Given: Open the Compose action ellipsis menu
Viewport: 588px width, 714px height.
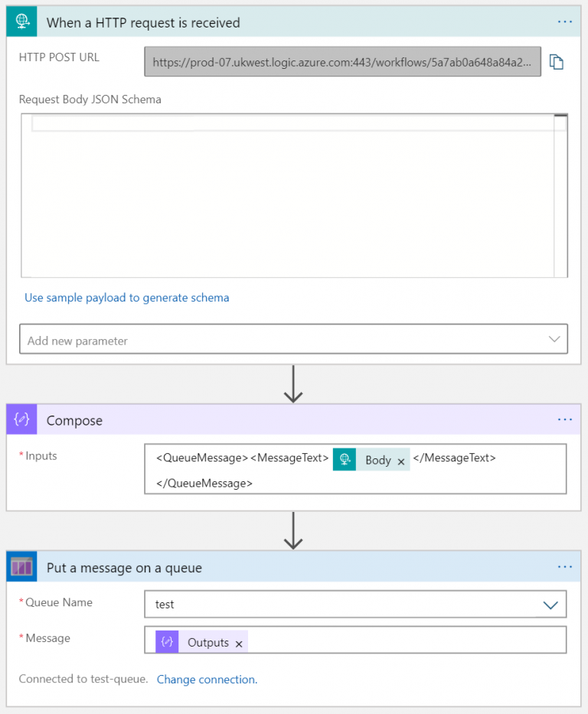Looking at the screenshot, I should pyautogui.click(x=565, y=419).
